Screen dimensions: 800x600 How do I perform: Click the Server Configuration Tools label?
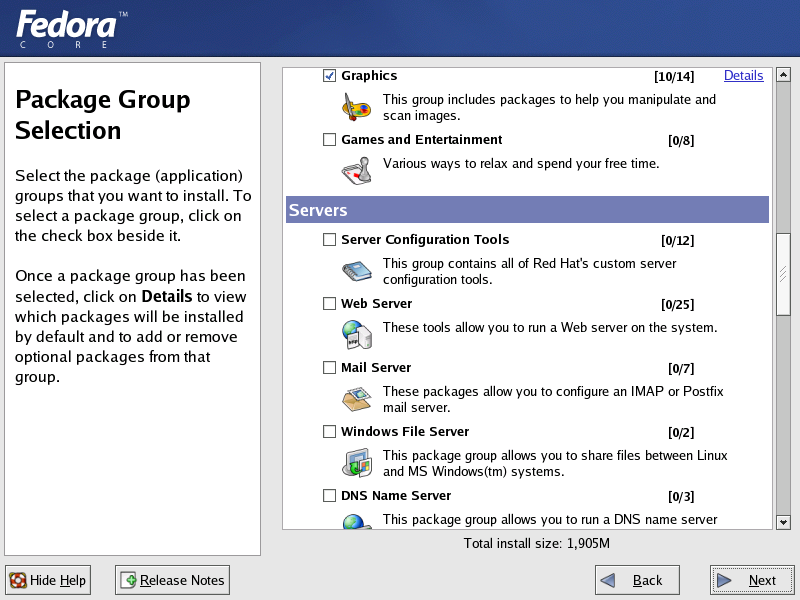click(x=425, y=240)
